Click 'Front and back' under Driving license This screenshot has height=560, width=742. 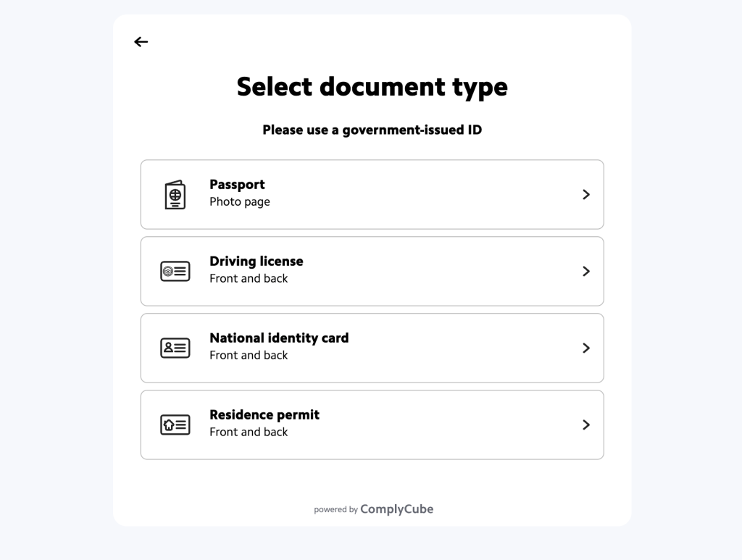pyautogui.click(x=249, y=279)
